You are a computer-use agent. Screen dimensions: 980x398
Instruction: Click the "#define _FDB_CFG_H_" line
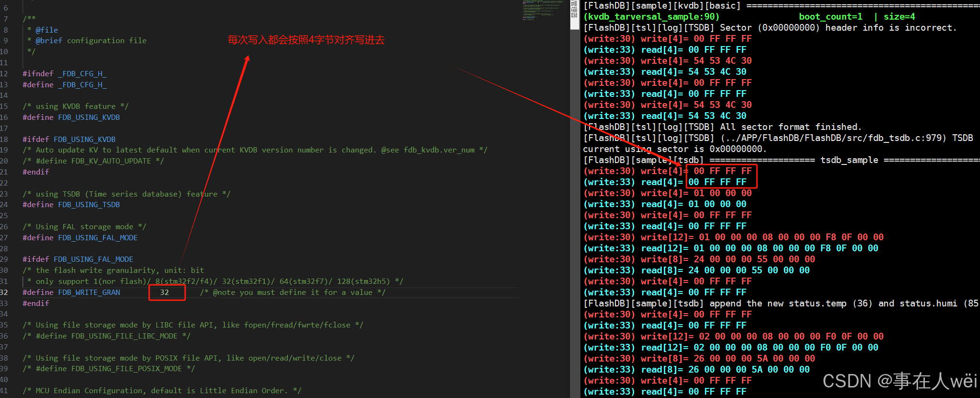click(x=65, y=84)
